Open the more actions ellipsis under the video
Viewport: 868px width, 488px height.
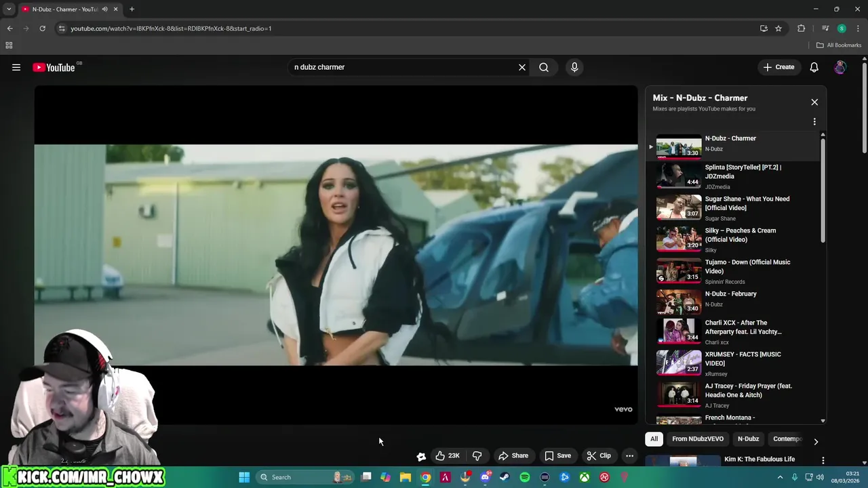[x=629, y=455]
